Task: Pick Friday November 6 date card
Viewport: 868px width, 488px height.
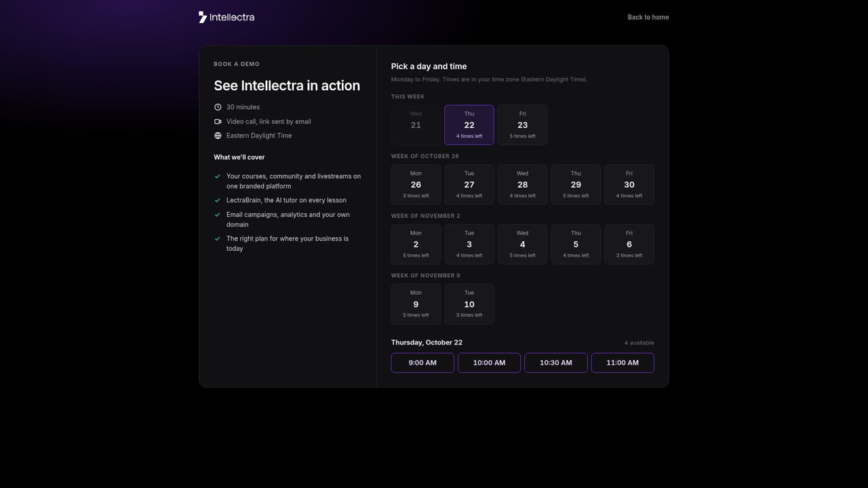Action: tap(629, 244)
